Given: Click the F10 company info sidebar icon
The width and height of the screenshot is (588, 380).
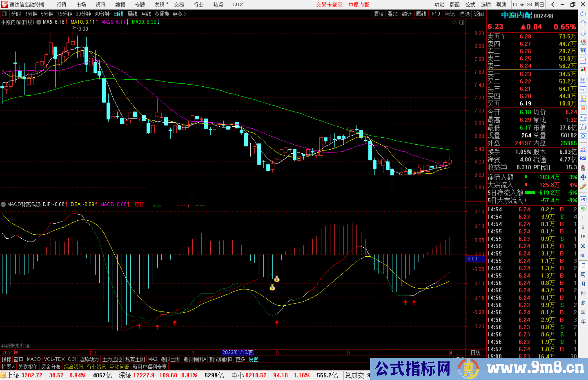Looking at the screenshot, I should [x=583, y=89].
